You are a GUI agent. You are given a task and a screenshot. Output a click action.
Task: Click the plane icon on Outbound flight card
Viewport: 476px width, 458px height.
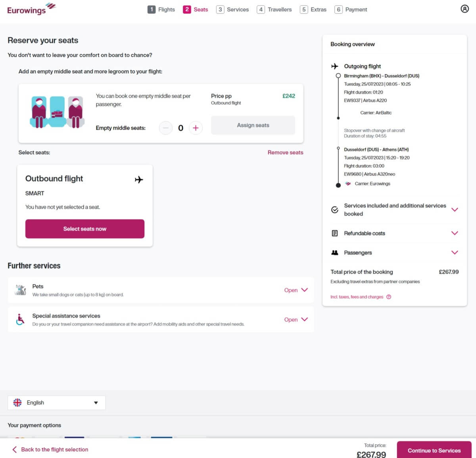[139, 180]
